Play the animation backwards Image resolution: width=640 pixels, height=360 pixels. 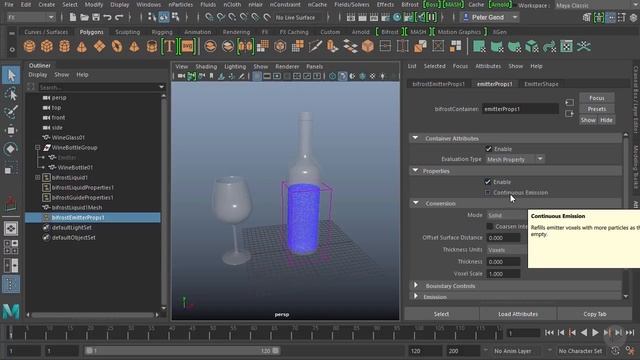(584, 333)
